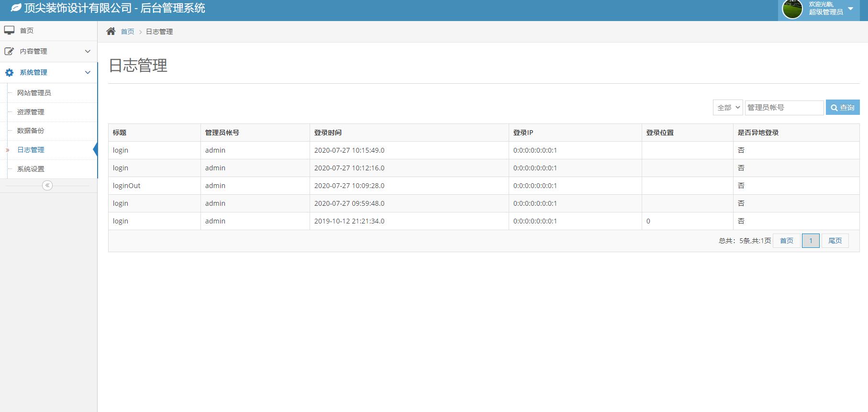Click the monitor icon beside 首页

point(9,31)
